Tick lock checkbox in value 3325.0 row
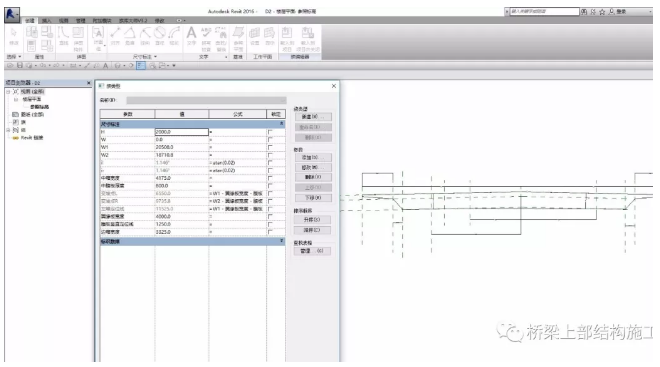Viewport: 660px width, 367px height. coord(270,232)
